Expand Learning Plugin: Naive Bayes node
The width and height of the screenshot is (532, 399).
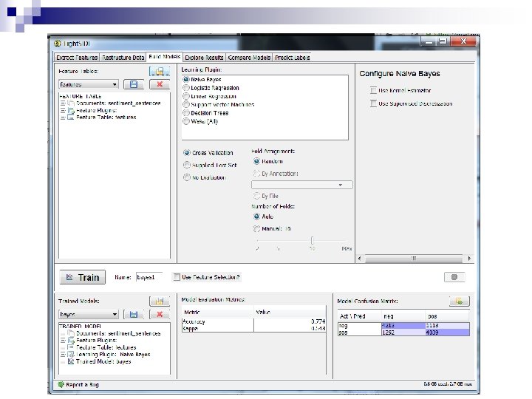(x=63, y=354)
